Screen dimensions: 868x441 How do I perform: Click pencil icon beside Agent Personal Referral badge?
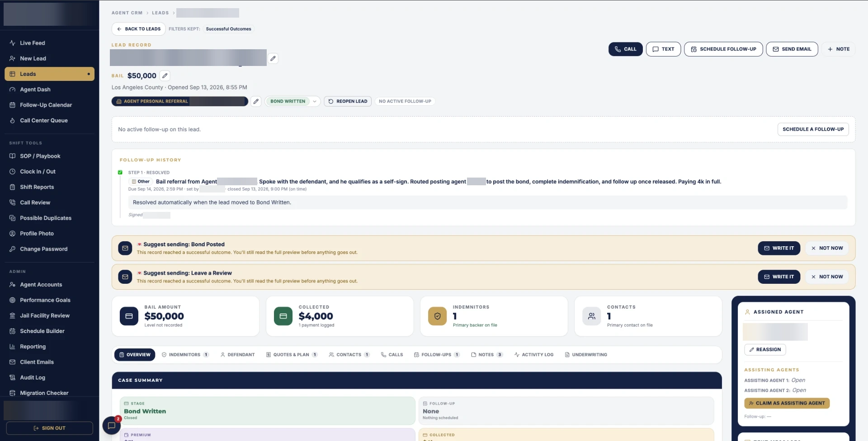click(256, 101)
